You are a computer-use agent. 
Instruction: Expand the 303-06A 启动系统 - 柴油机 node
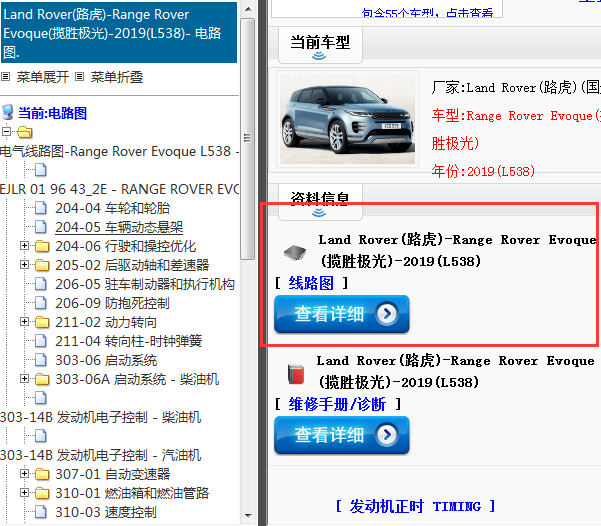click(x=25, y=379)
